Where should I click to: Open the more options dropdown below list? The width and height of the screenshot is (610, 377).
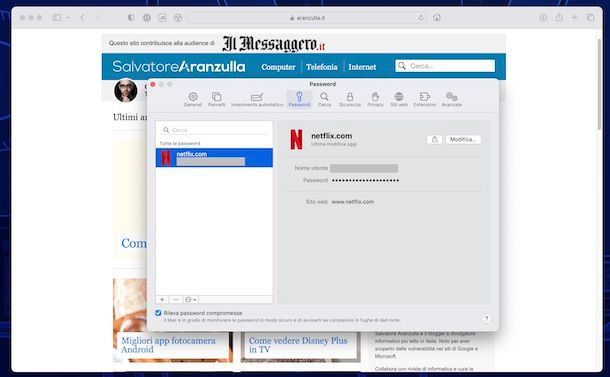click(191, 299)
